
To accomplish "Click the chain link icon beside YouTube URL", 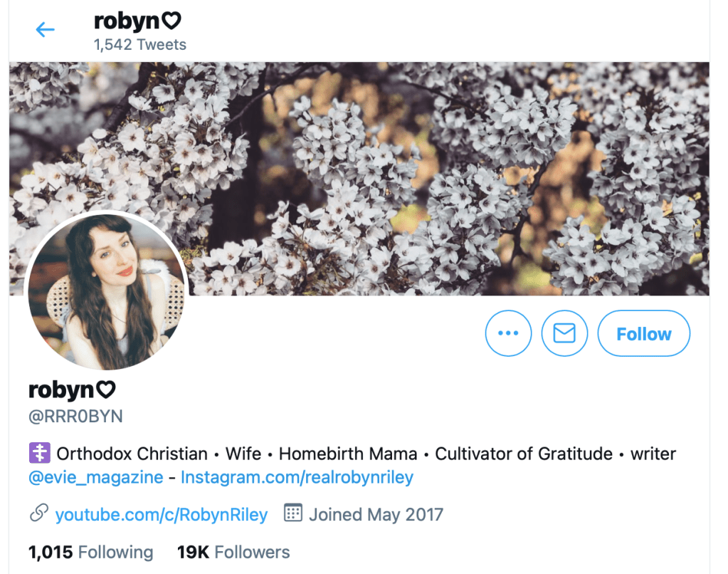I will pyautogui.click(x=39, y=513).
